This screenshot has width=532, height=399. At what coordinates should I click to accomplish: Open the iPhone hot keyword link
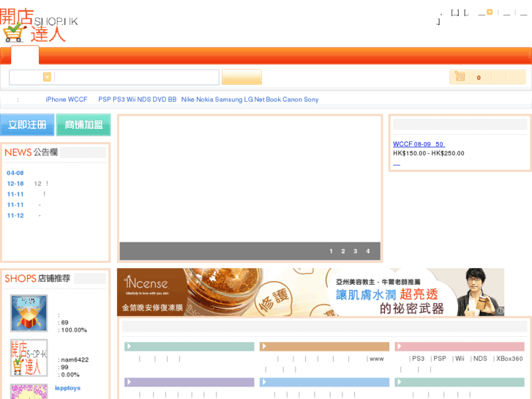56,100
